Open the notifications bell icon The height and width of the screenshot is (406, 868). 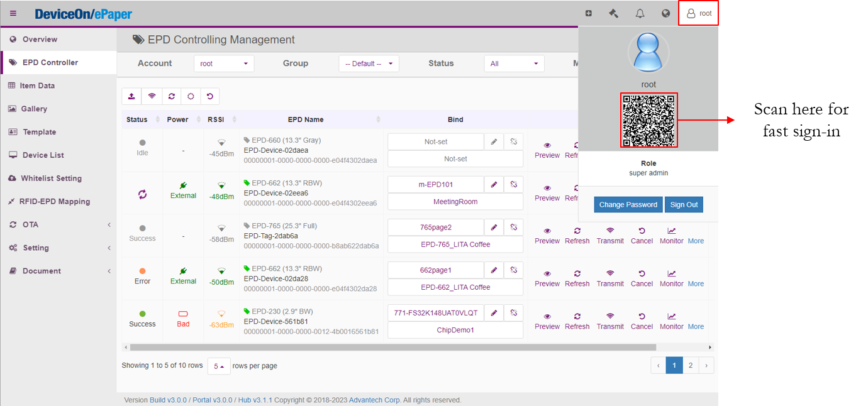pos(640,13)
